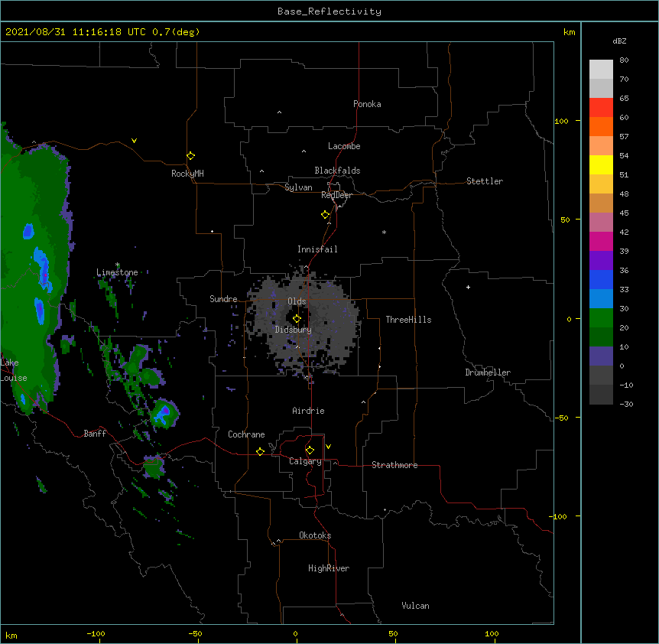Click the storm cell with blue core north of Banff
The image size is (659, 644).
tap(164, 414)
